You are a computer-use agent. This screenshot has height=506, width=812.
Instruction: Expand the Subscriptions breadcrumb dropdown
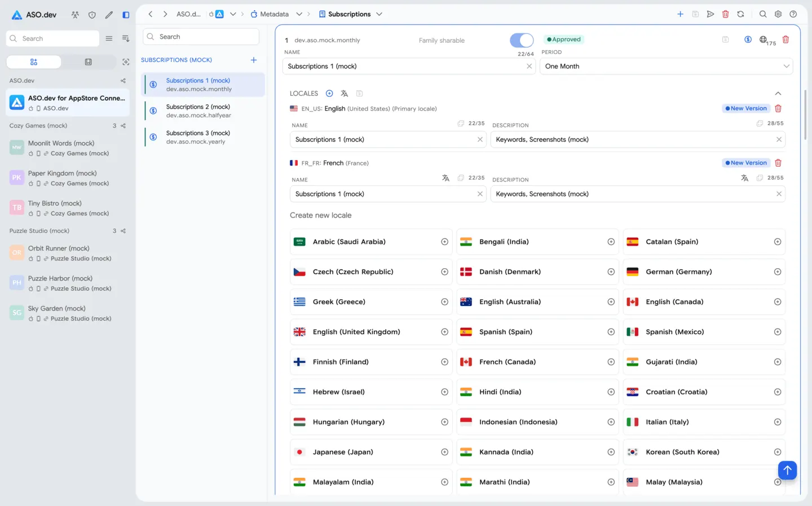click(x=379, y=14)
